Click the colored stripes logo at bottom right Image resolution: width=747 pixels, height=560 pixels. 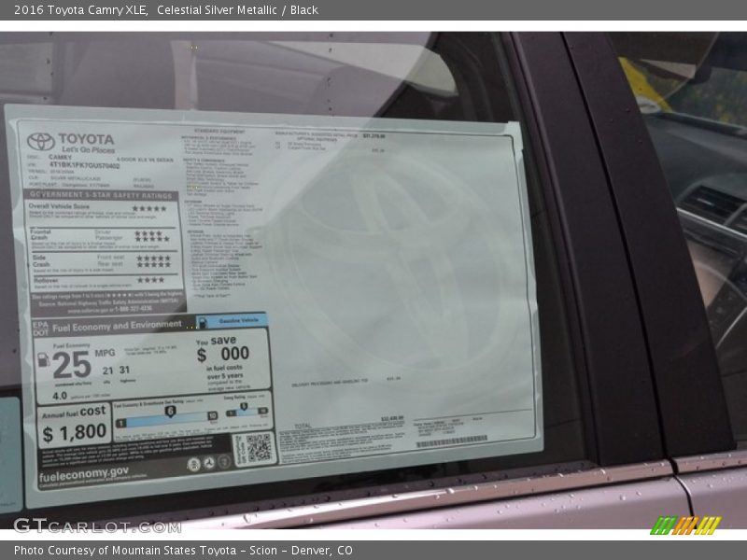[x=686, y=525]
